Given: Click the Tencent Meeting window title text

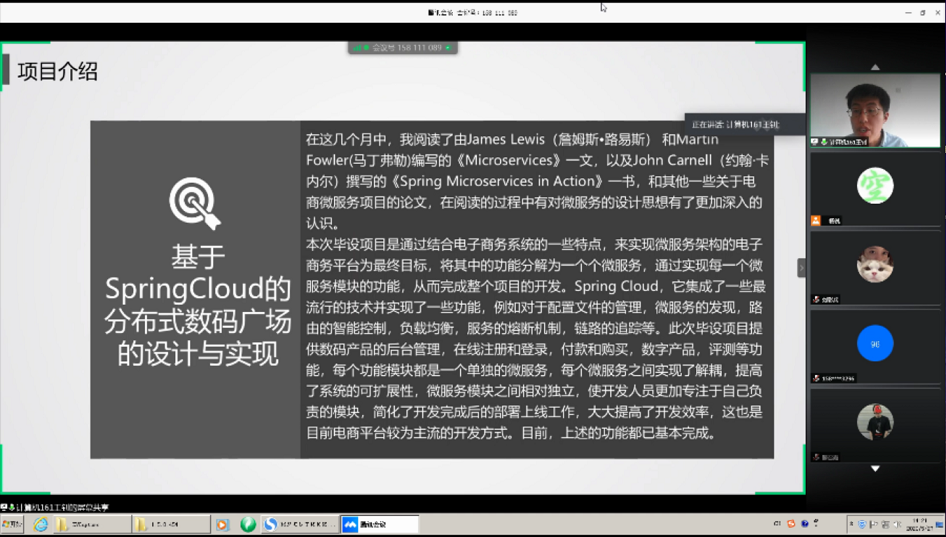Looking at the screenshot, I should point(472,13).
